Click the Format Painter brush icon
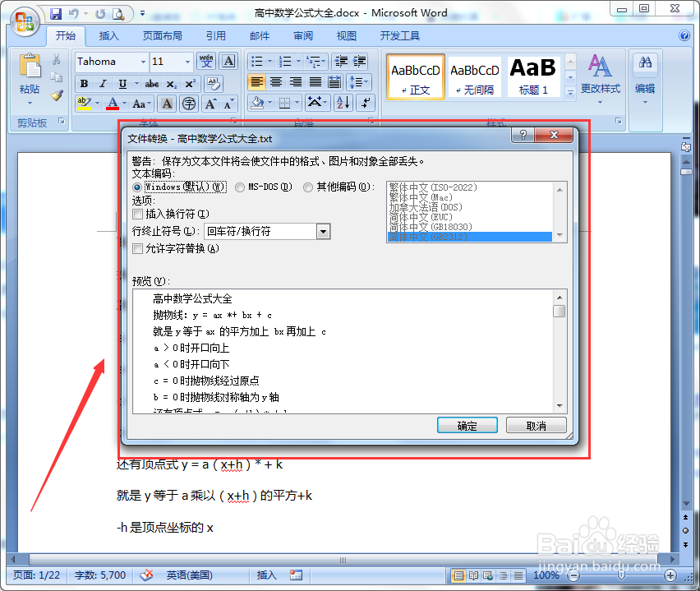The image size is (700, 591). tap(56, 95)
